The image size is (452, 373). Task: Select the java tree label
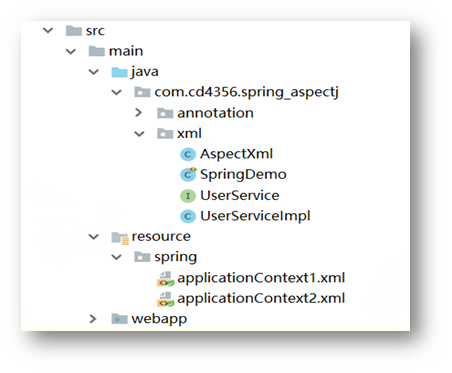pyautogui.click(x=145, y=72)
